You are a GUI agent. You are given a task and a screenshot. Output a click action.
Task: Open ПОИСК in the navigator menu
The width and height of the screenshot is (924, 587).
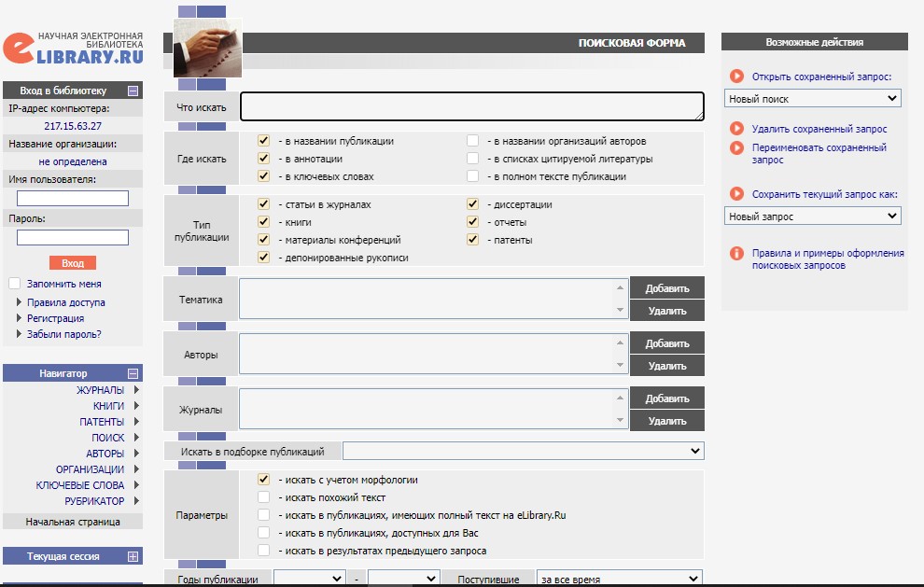(108, 438)
